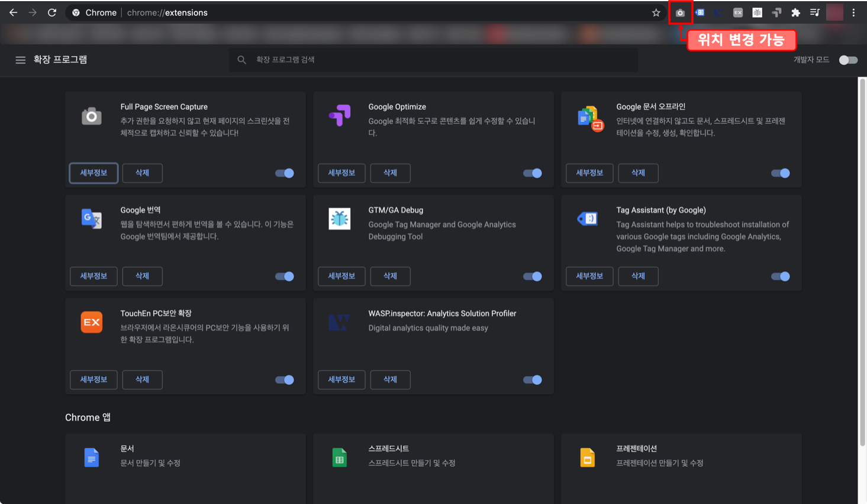Go back with the browser back arrow

[x=13, y=12]
